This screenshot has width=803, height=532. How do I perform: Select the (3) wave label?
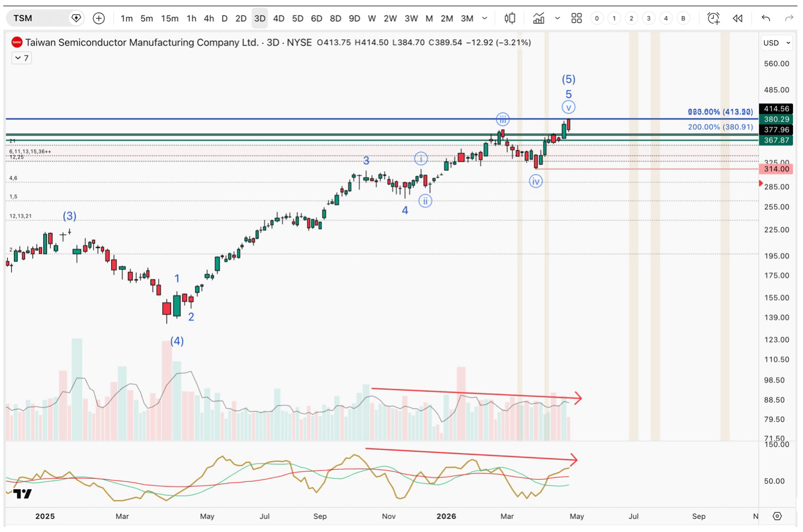coord(69,215)
